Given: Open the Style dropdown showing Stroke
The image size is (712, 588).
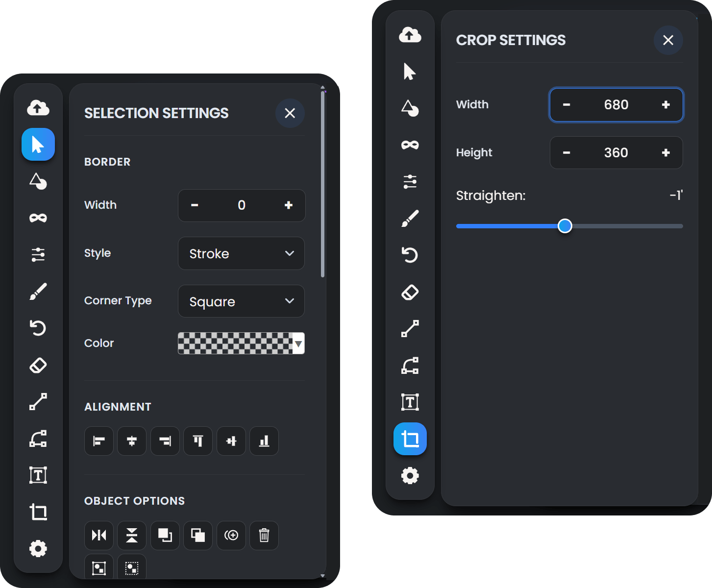Looking at the screenshot, I should [241, 253].
